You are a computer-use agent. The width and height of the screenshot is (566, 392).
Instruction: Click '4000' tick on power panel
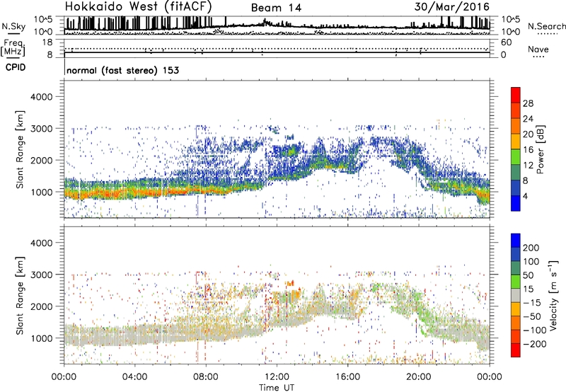pos(41,97)
